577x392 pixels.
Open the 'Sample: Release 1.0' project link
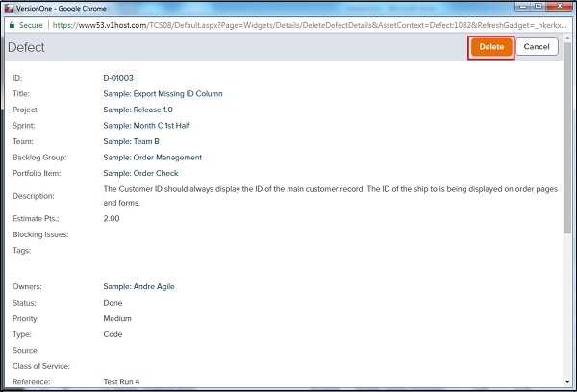tap(141, 110)
